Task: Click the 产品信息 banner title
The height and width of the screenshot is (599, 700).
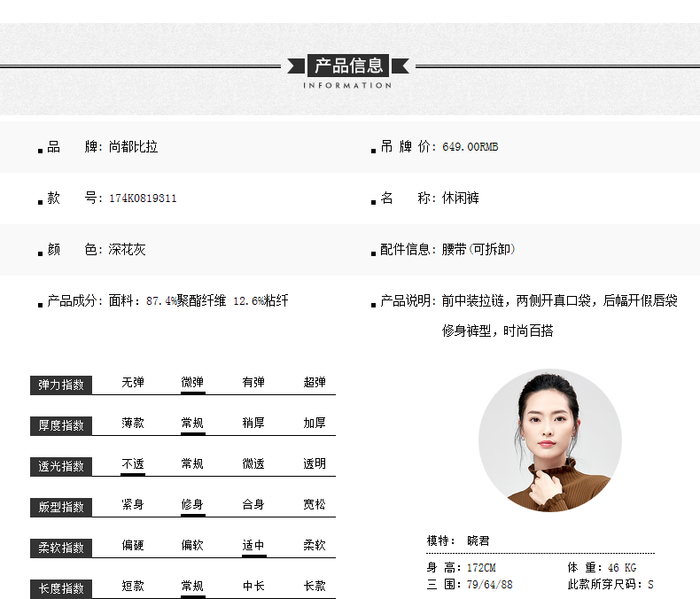Action: (349, 65)
